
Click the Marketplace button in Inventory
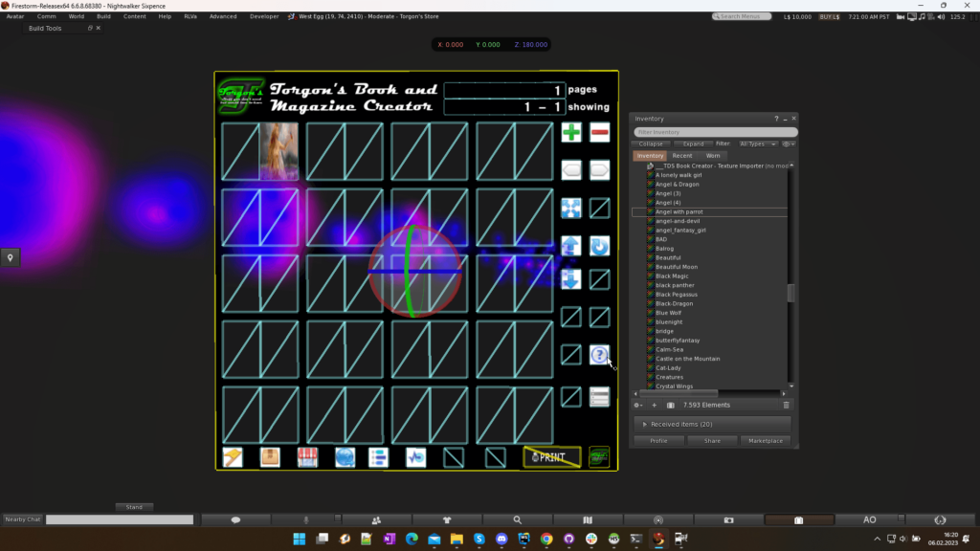(x=766, y=441)
